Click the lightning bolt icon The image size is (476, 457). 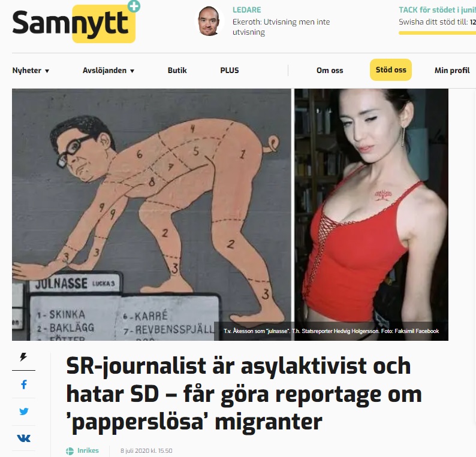click(23, 356)
